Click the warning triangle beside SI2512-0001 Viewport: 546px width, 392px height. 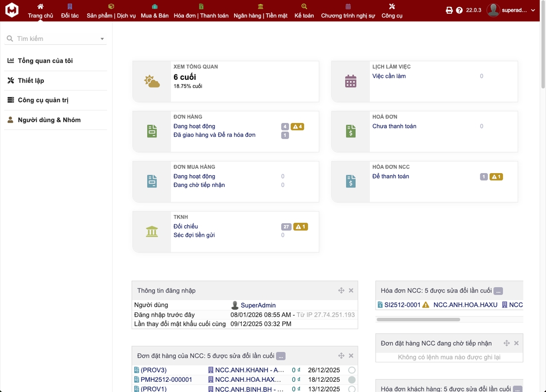pyautogui.click(x=425, y=305)
